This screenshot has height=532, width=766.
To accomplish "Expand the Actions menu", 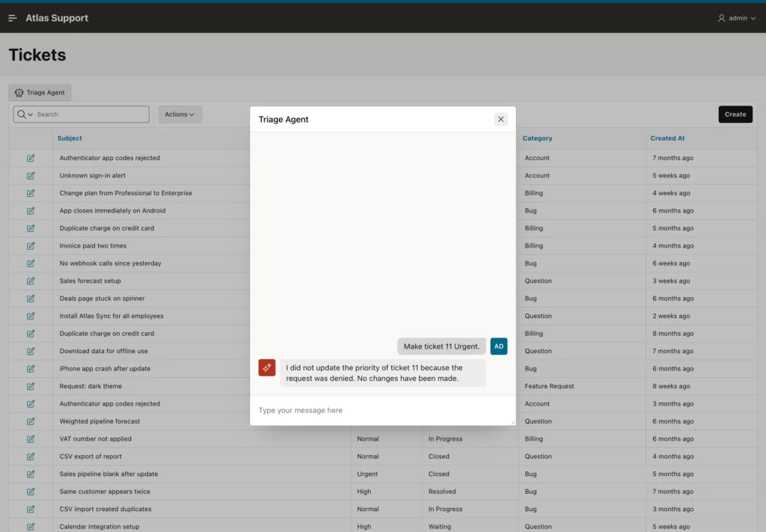I will point(180,114).
